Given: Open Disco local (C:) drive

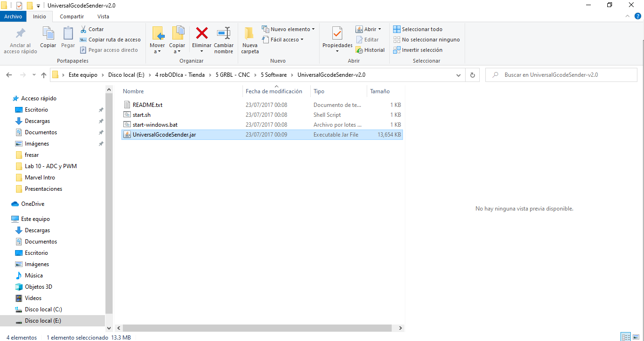Looking at the screenshot, I should (x=43, y=309).
